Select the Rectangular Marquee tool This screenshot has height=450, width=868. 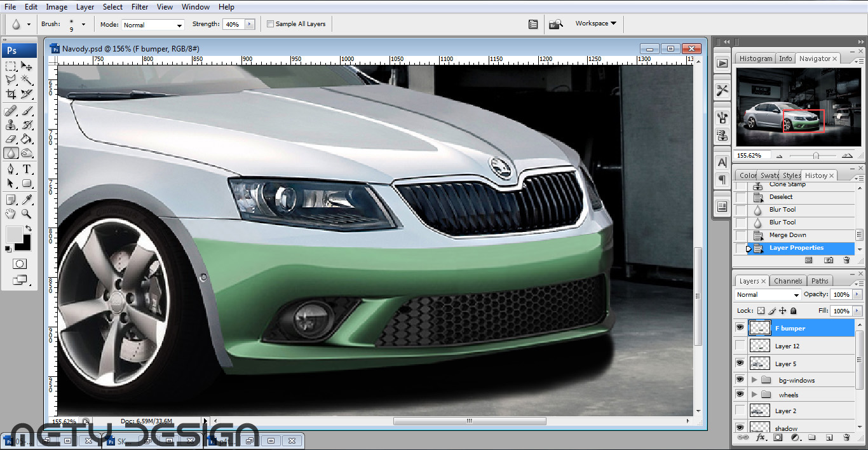tap(11, 66)
